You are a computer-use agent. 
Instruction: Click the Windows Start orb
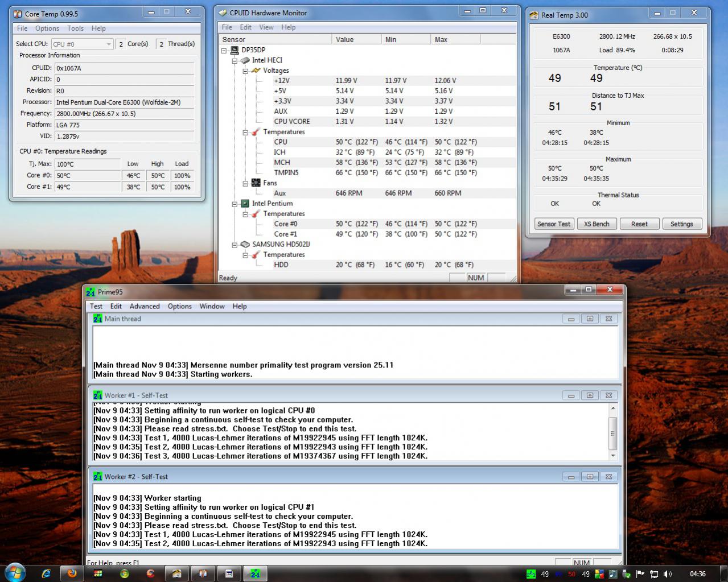[x=15, y=572]
